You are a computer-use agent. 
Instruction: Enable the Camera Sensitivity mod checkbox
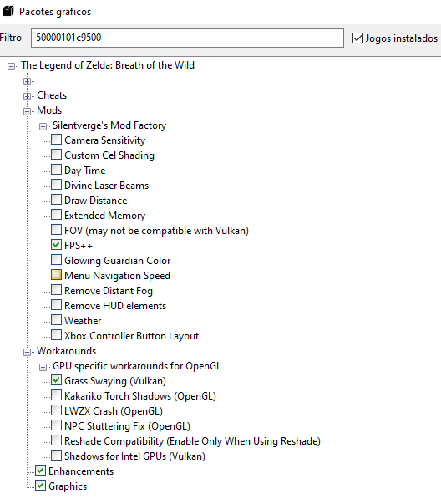point(56,140)
